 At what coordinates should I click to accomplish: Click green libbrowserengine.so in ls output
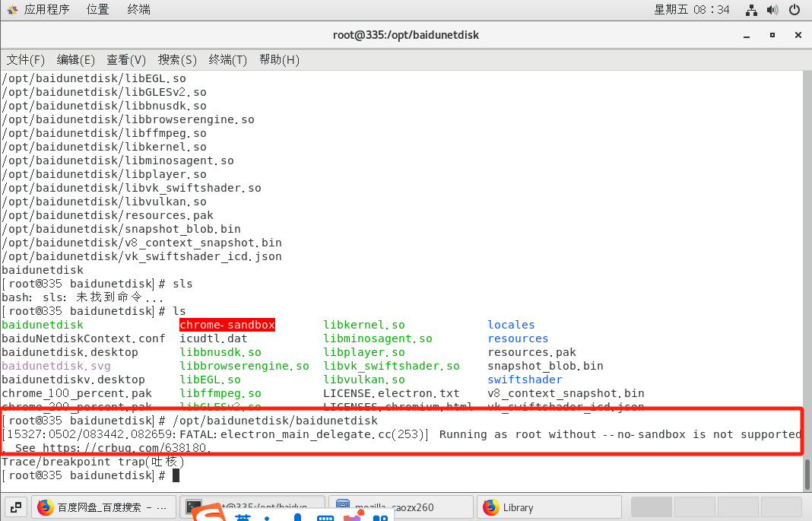(244, 366)
